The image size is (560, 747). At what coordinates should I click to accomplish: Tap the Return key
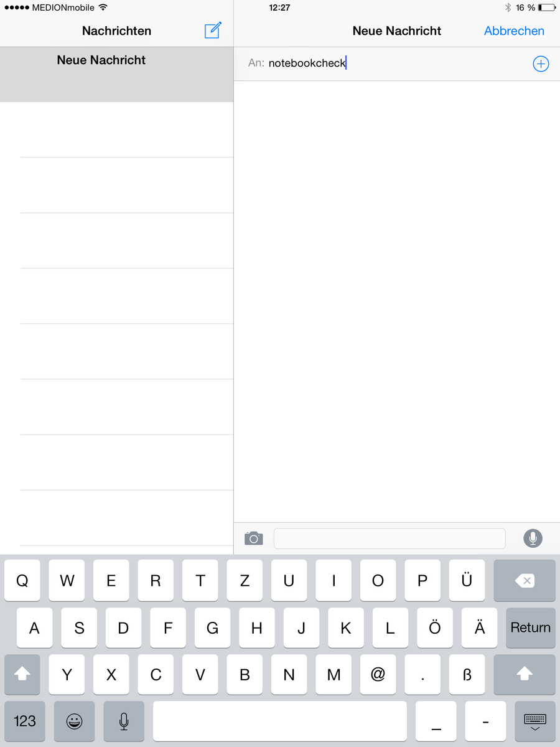click(531, 627)
